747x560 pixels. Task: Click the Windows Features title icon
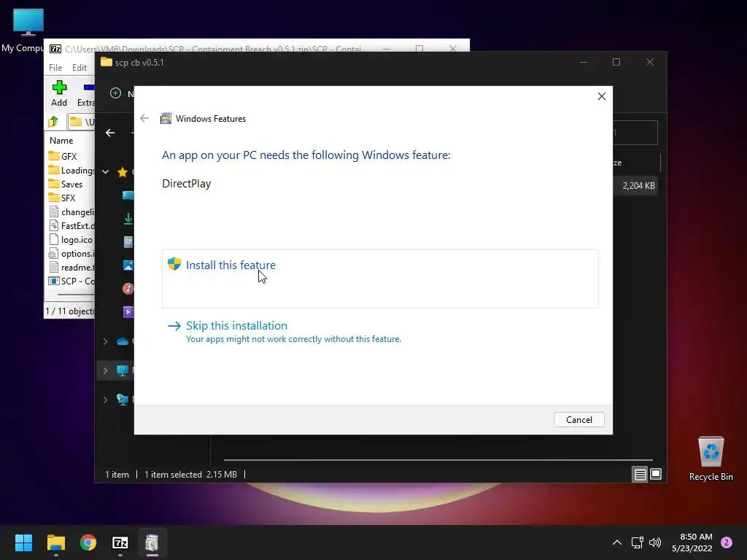[x=166, y=119]
